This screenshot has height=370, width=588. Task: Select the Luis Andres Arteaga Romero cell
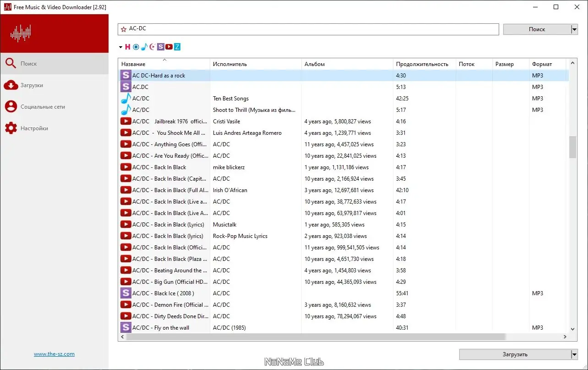pos(247,133)
